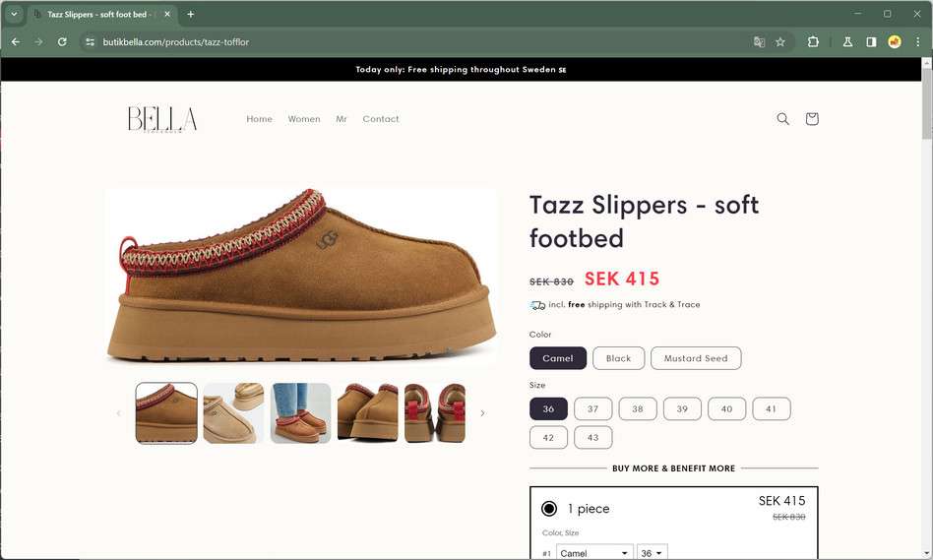
Task: Open the Women menu
Action: (x=304, y=119)
